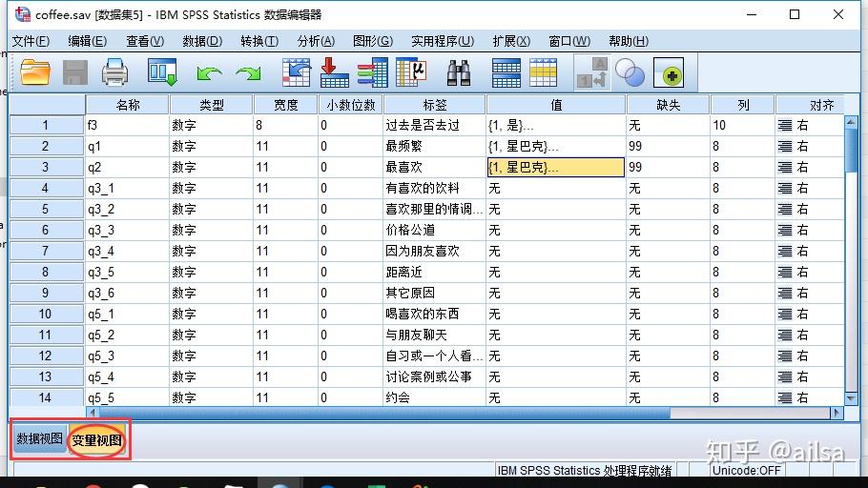Insert variable yellow grid icon
Image resolution: width=868 pixels, height=488 pixels.
(543, 72)
